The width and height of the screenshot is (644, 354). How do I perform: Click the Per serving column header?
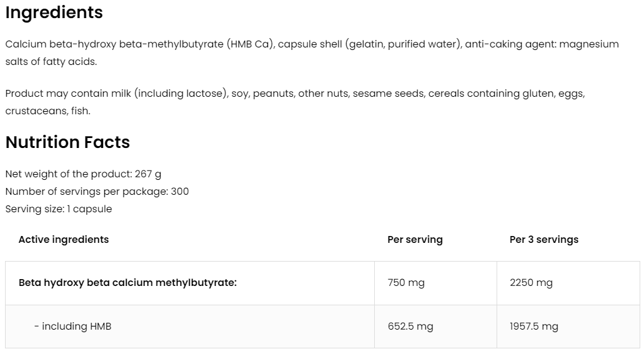tap(415, 240)
